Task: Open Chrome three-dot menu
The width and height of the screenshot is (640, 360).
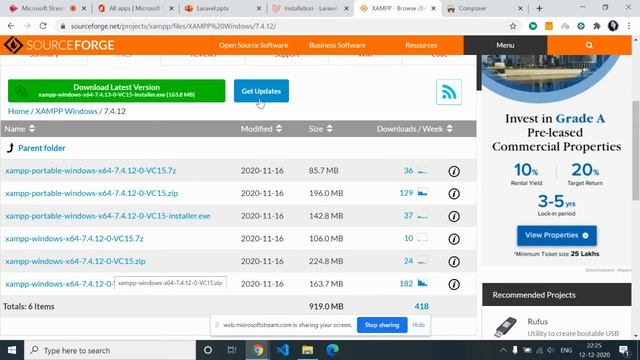Action: point(629,26)
